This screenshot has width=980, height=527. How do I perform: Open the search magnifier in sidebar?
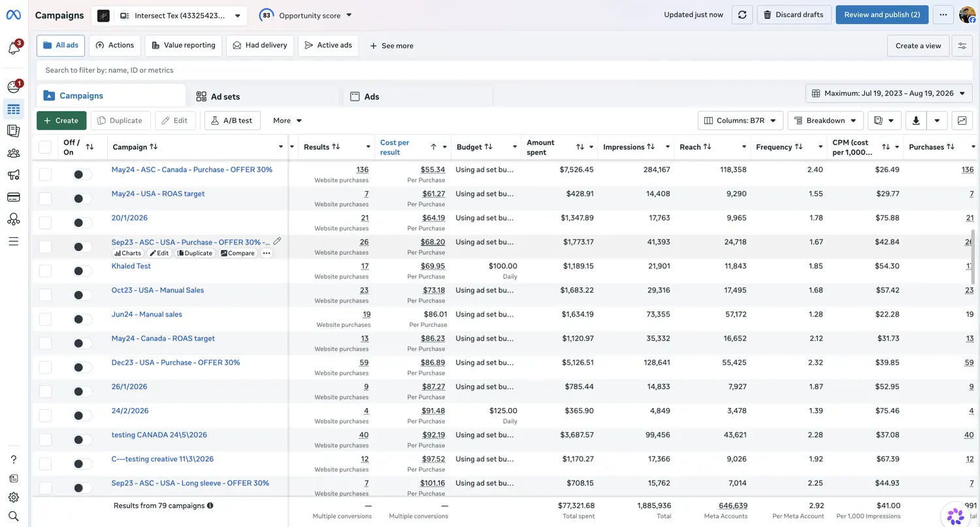14,516
